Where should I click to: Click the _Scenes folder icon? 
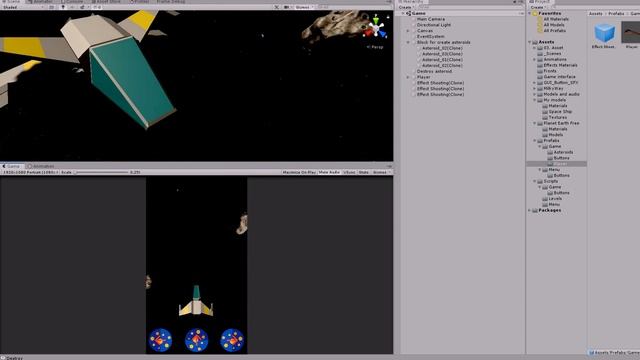tap(540, 53)
